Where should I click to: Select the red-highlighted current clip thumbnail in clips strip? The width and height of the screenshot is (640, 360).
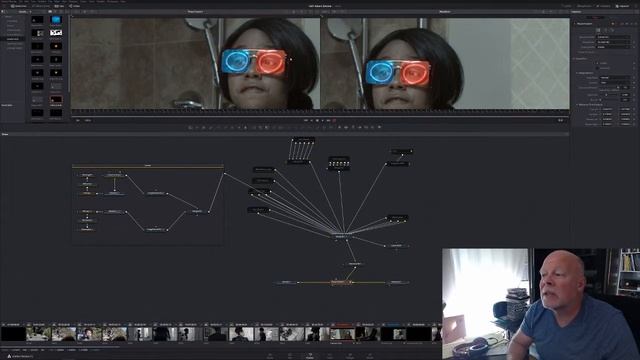(x=342, y=334)
